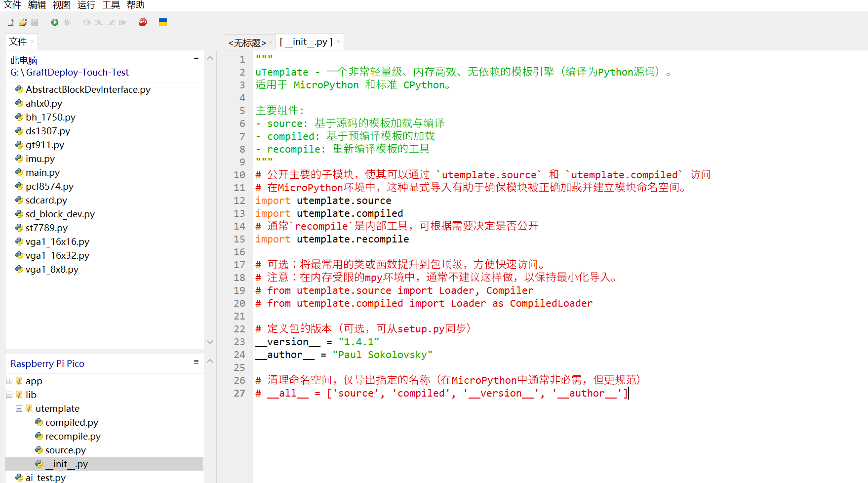868x483 pixels.
Task: Open the 运行 menu
Action: click(86, 5)
